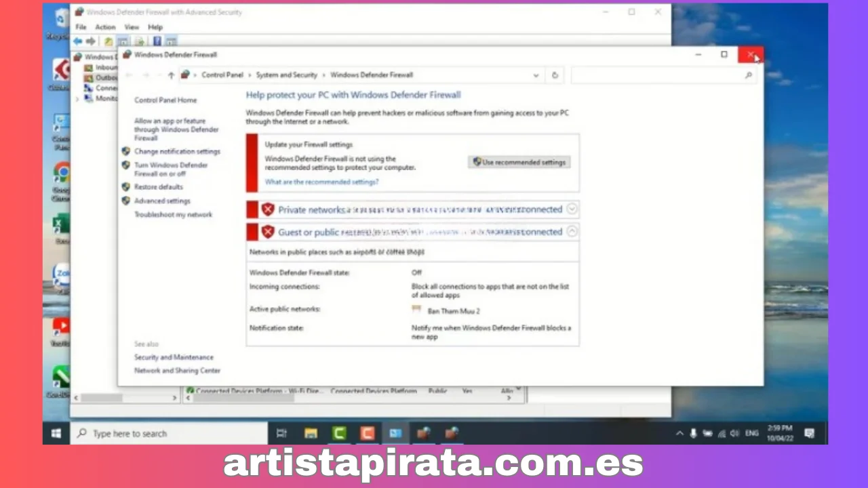Click the volume speaker tray icon
Screen dimensions: 868x488
[734, 433]
